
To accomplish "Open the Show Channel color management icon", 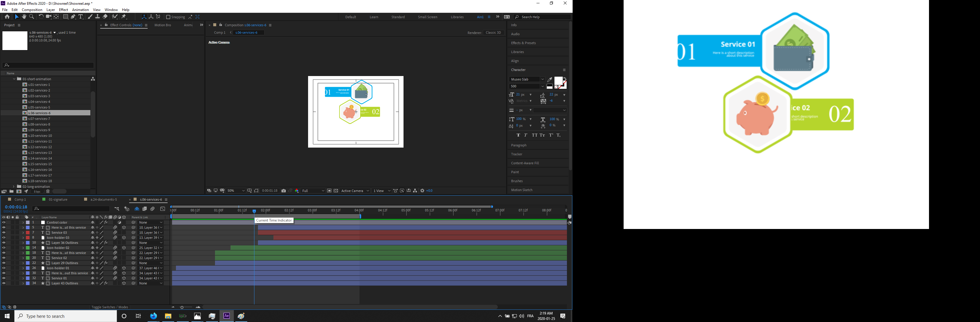I will click(297, 191).
